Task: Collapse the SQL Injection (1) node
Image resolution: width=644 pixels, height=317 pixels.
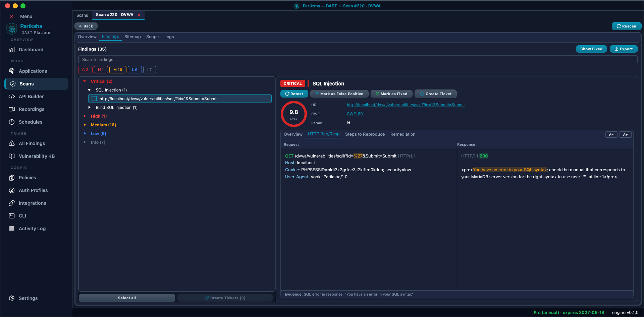Action: tap(89, 90)
